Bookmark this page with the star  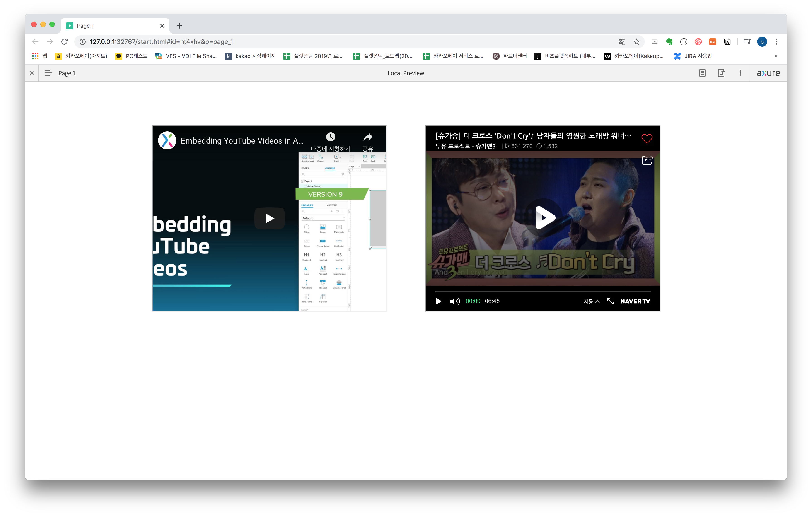(636, 42)
